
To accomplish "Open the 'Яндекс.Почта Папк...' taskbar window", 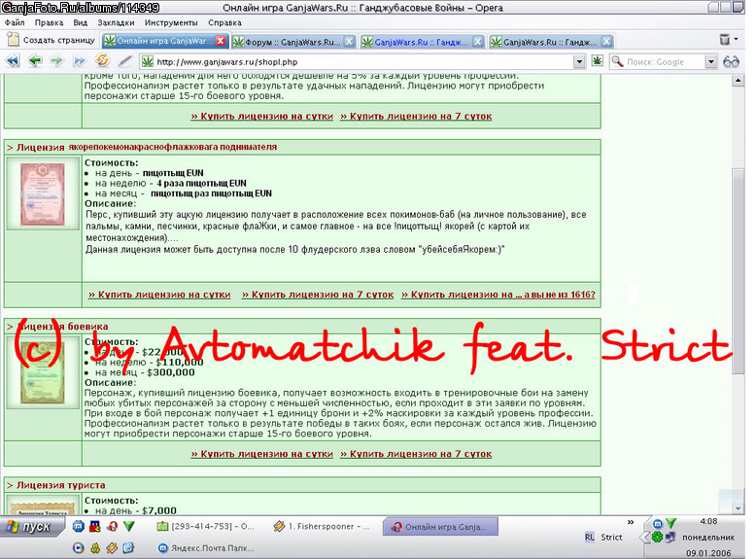I will click(x=206, y=548).
